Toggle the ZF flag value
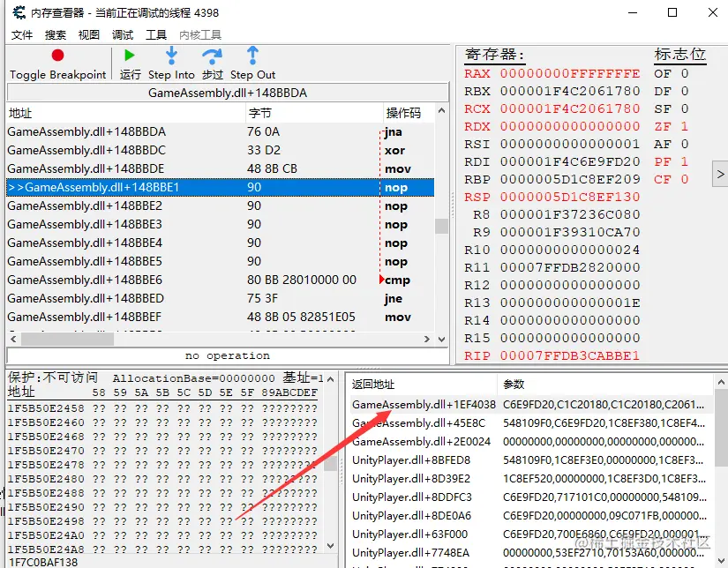Screen dimensions: 728x568 click(x=685, y=126)
